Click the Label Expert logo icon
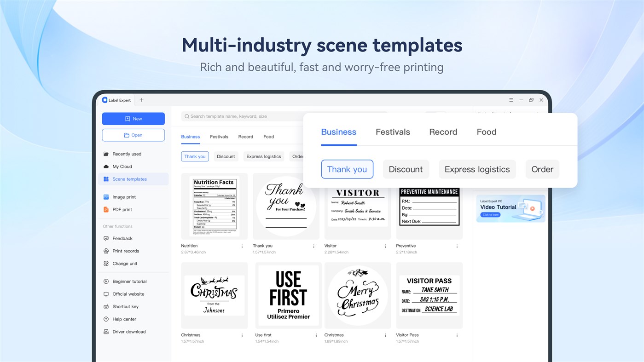Screen dimensions: 644x362 [x=104, y=100]
